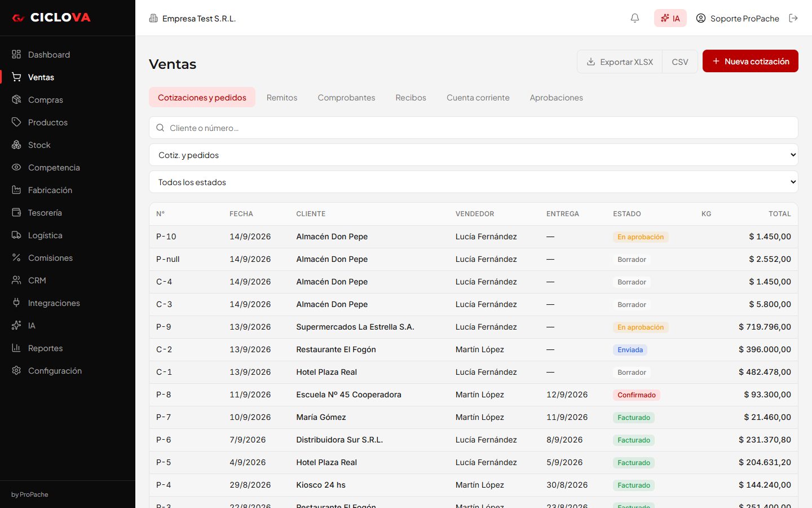Open the Cuenta corriente tab
Image resolution: width=812 pixels, height=508 pixels.
point(478,97)
